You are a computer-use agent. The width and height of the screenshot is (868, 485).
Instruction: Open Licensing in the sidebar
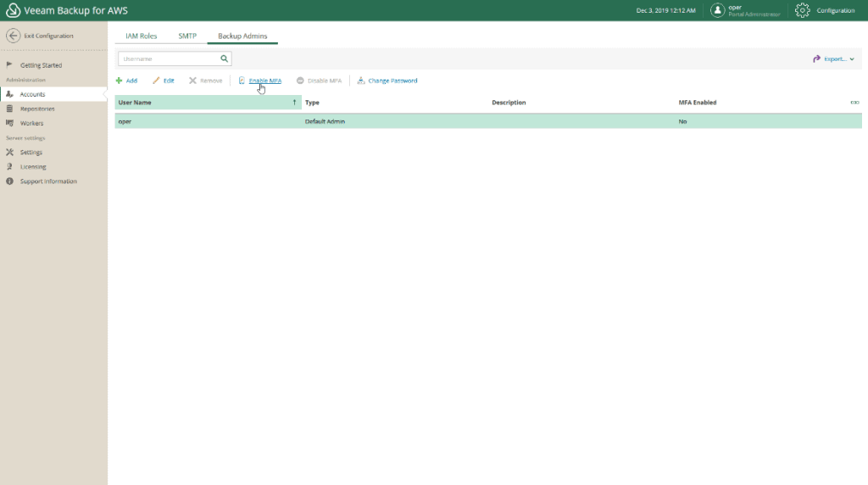pyautogui.click(x=33, y=167)
